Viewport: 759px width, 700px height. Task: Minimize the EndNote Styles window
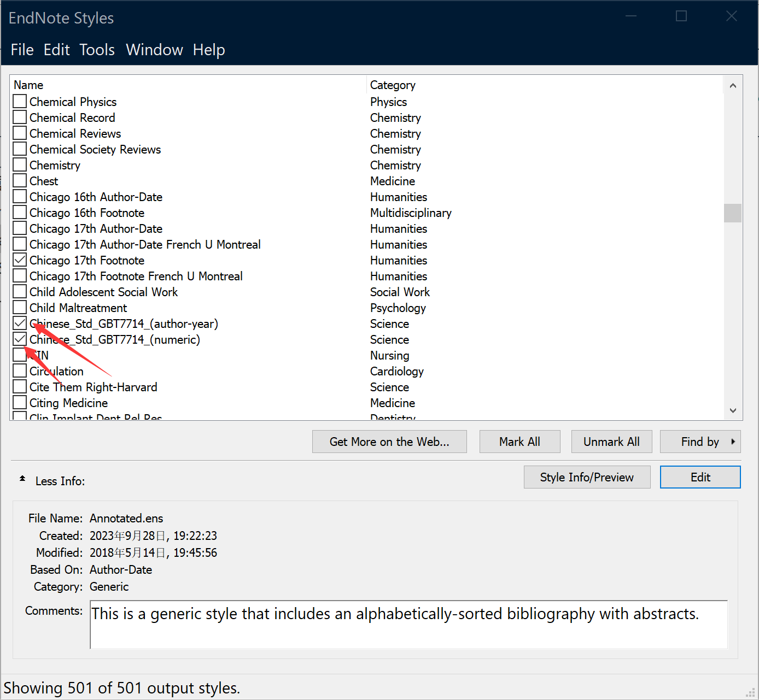click(x=631, y=16)
